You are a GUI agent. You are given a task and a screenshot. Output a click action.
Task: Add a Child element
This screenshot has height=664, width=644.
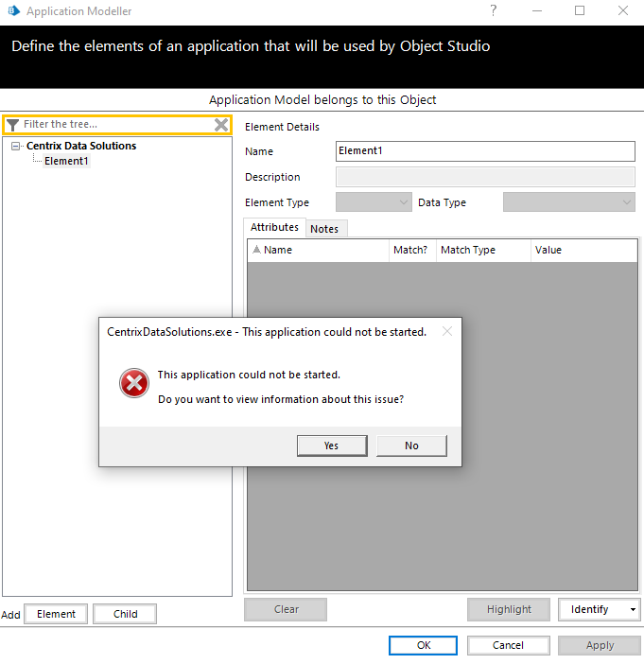pos(125,614)
